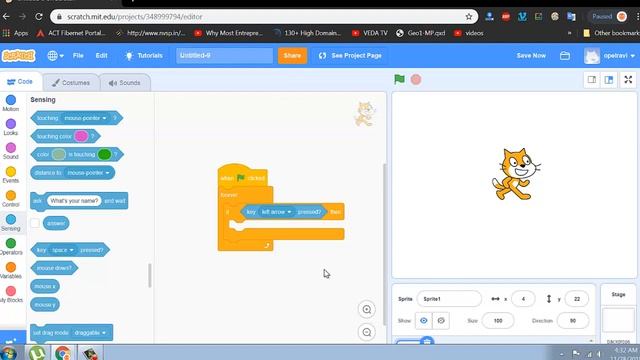
Task: Click the Sprite name field Sprite1
Action: (x=449, y=299)
